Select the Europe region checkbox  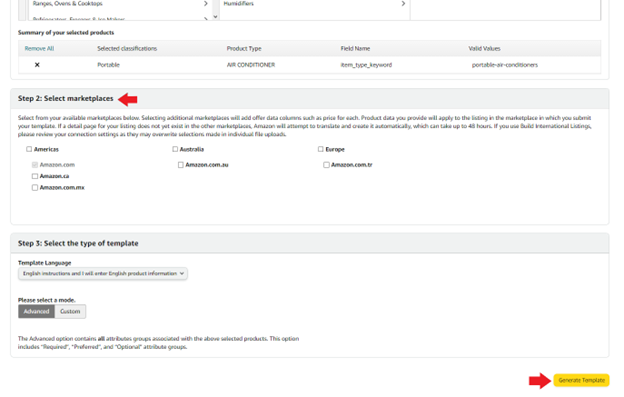pos(321,149)
